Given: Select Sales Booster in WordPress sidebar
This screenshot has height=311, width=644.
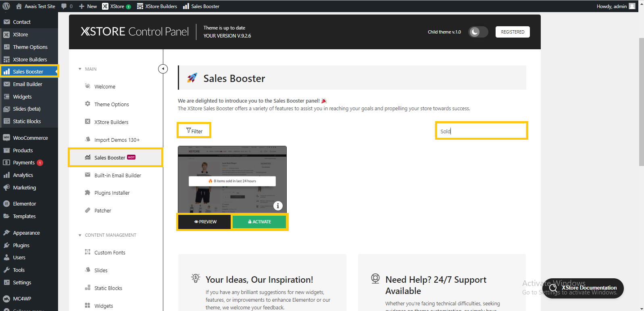Looking at the screenshot, I should tap(29, 71).
